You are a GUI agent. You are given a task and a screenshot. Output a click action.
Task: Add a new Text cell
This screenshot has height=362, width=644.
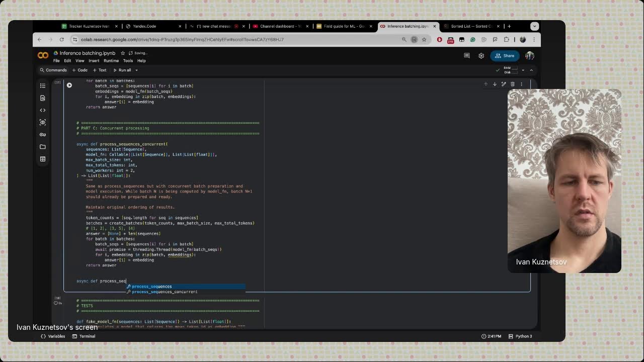tap(100, 70)
